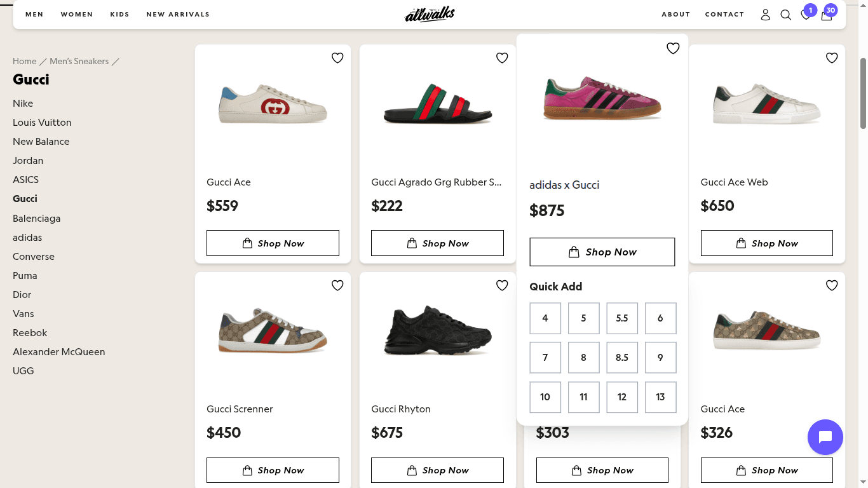Open the search icon in the header
868x488 pixels.
(x=786, y=14)
